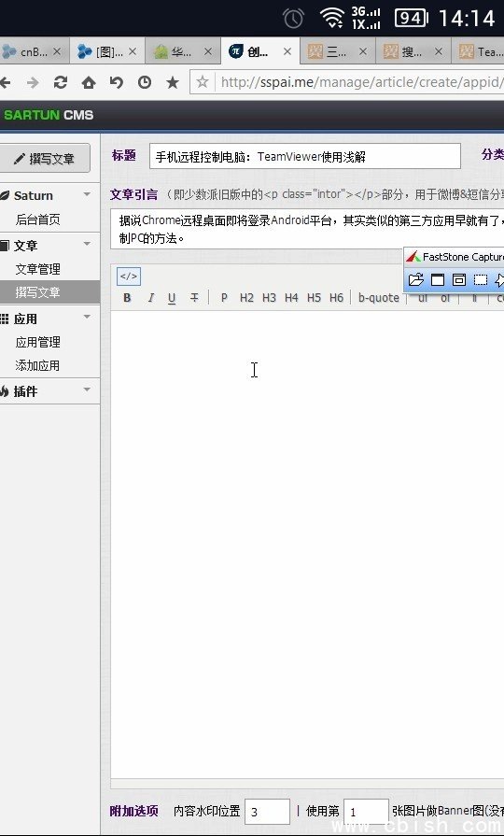
Task: Open 添加应用 in the sidebar
Action: (38, 366)
